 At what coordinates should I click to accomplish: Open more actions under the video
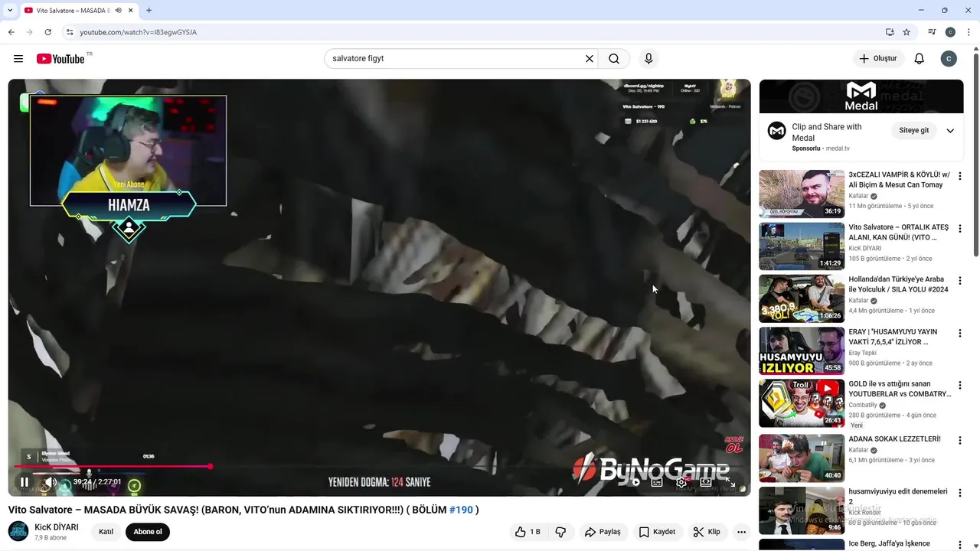coord(741,532)
